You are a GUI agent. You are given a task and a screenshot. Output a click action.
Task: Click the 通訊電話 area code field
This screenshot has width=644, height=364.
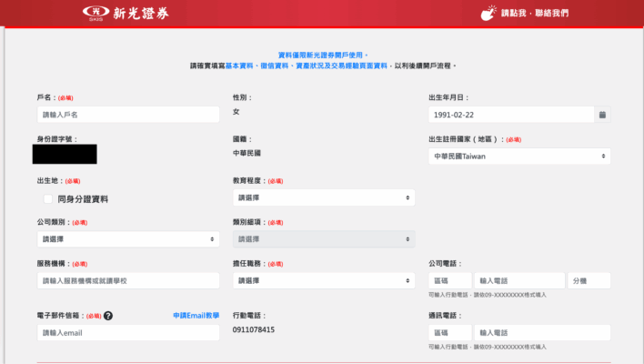click(x=450, y=333)
